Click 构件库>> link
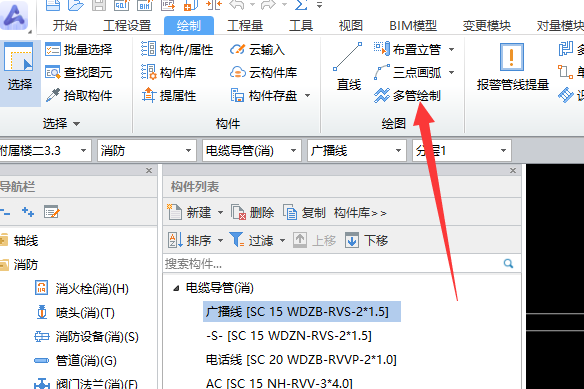Image resolution: width=584 pixels, height=389 pixels. (360, 213)
